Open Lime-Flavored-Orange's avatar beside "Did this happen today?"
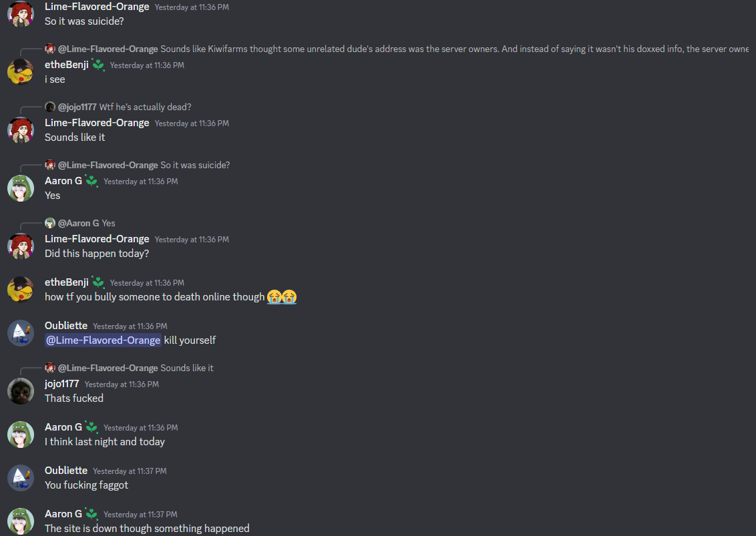 [x=21, y=246]
